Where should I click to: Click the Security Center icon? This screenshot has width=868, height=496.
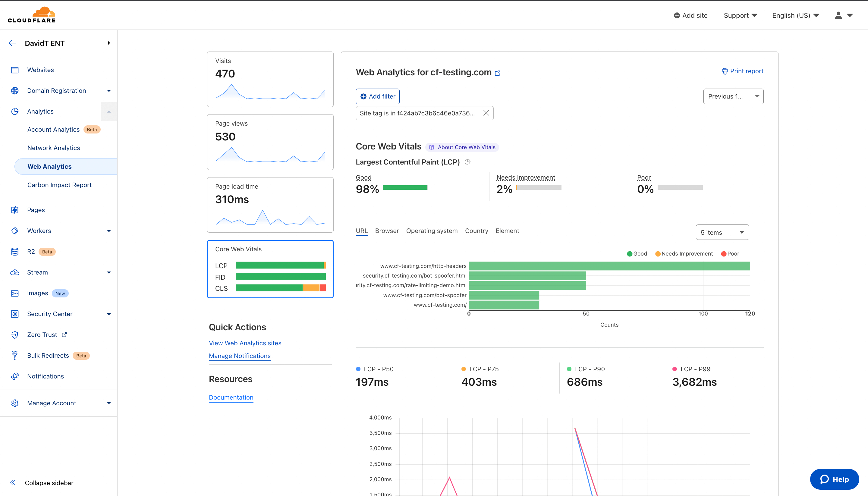tap(15, 314)
